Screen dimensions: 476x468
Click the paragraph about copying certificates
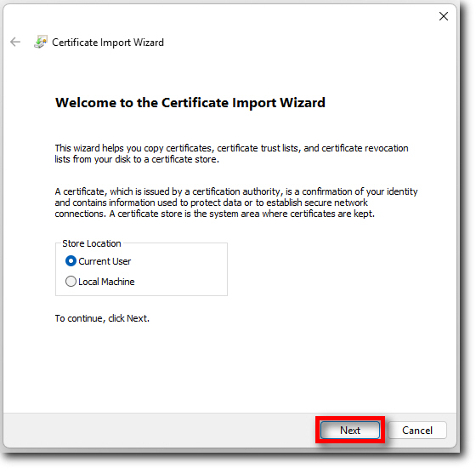[x=231, y=154]
